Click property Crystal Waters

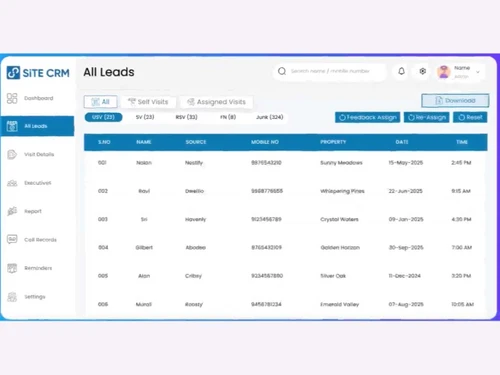point(339,219)
